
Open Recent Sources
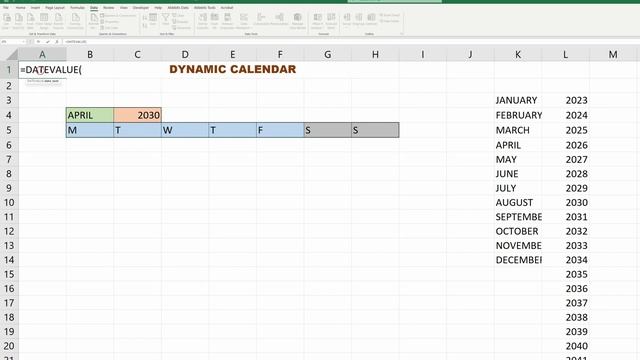click(58, 20)
